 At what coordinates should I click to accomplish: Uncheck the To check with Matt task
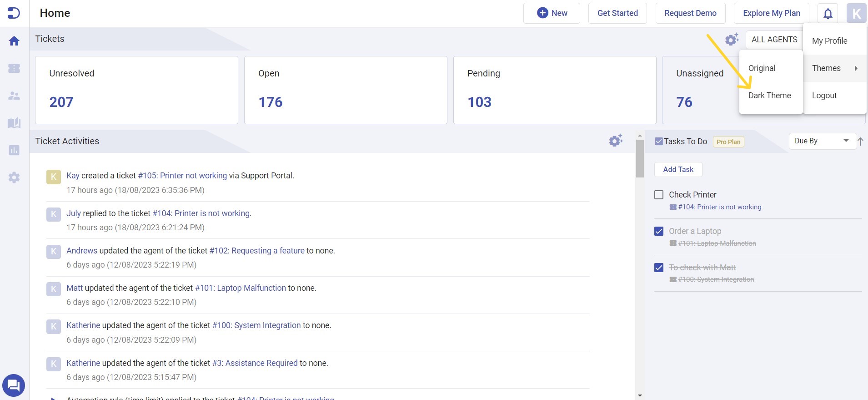pyautogui.click(x=659, y=268)
